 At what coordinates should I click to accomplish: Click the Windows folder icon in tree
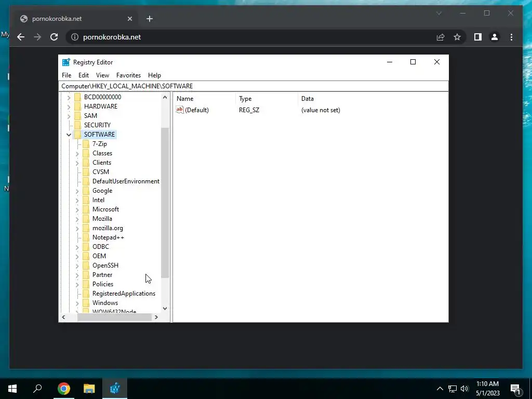coord(86,303)
